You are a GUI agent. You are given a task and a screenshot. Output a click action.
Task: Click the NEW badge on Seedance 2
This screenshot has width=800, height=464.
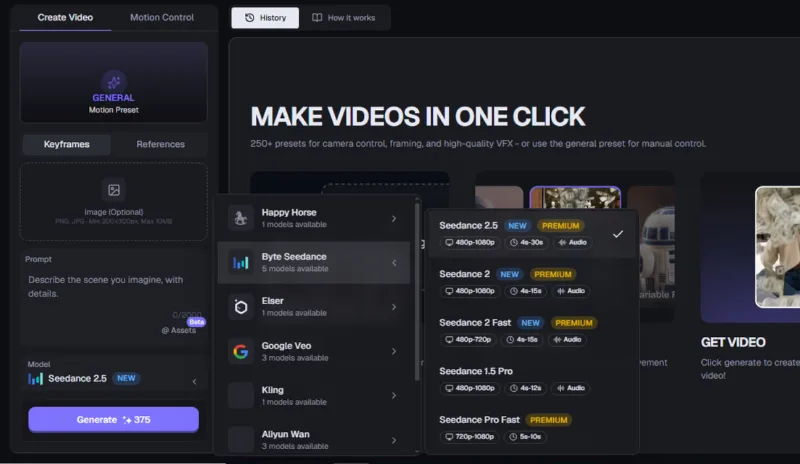pos(509,274)
